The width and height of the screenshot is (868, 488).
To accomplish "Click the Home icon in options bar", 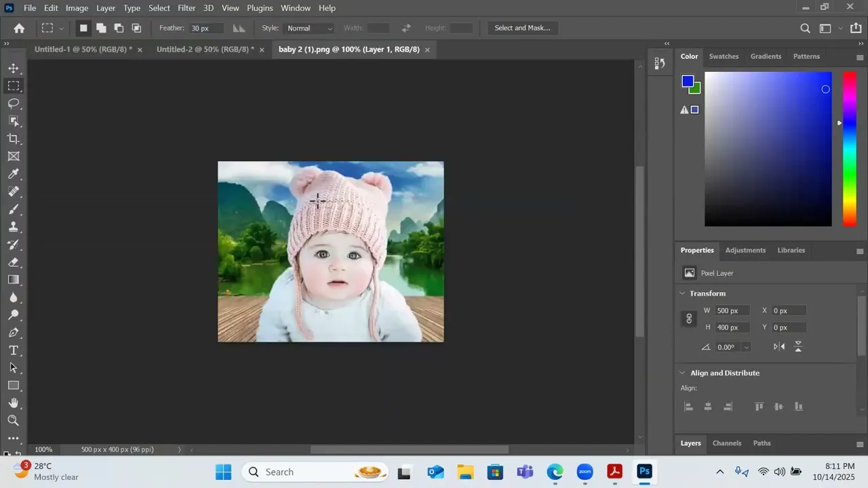I will pyautogui.click(x=19, y=28).
